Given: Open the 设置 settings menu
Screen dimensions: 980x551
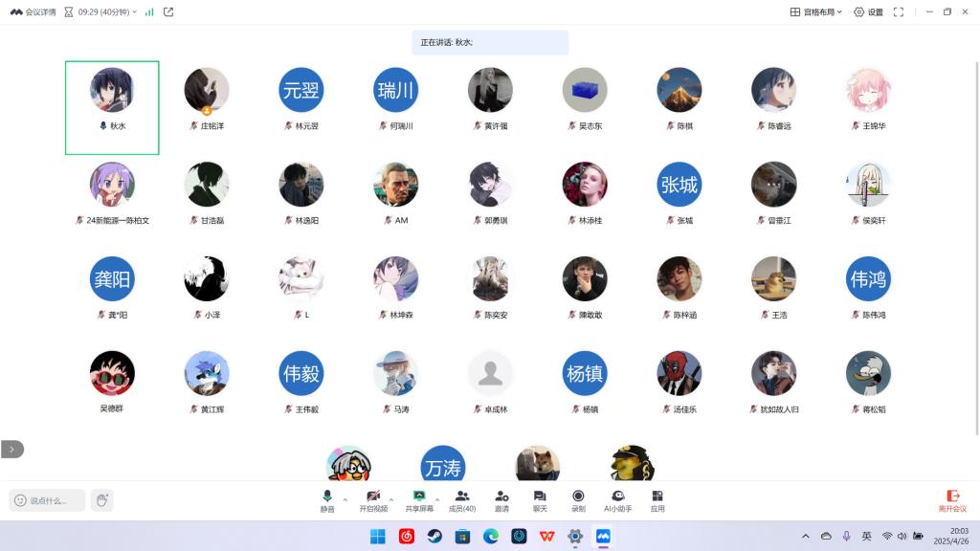Looking at the screenshot, I should [x=868, y=12].
